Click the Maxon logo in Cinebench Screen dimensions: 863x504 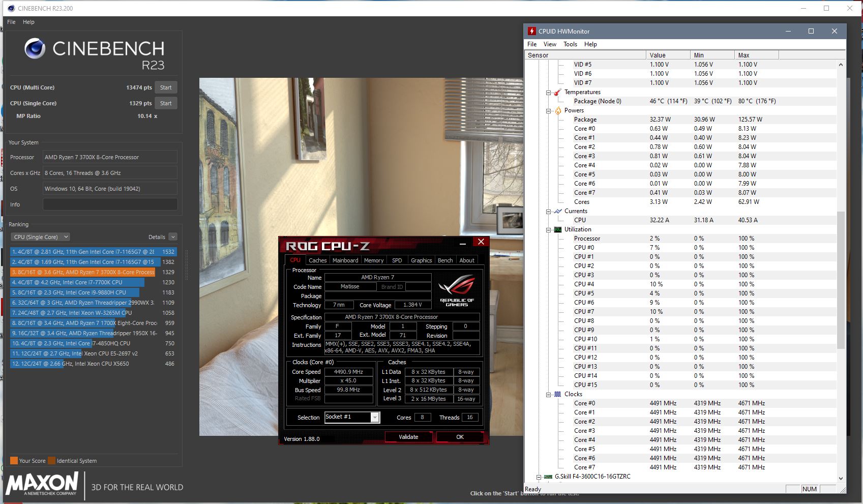[x=43, y=483]
